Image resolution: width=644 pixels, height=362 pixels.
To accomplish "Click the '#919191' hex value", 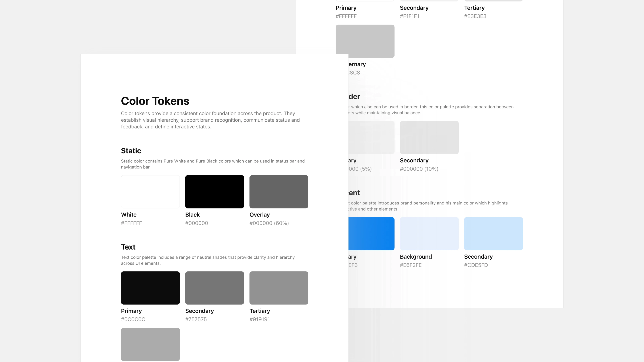I will (259, 319).
